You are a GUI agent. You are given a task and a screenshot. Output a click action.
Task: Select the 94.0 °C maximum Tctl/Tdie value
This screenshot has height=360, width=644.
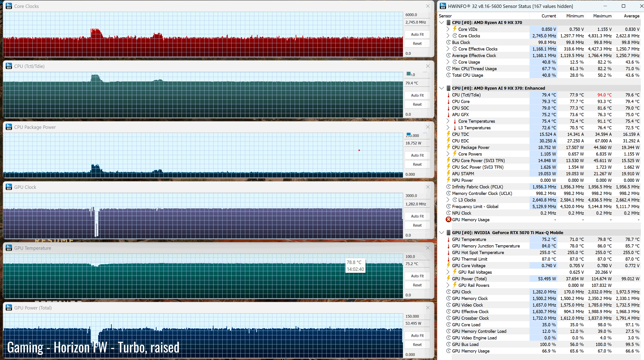[604, 95]
